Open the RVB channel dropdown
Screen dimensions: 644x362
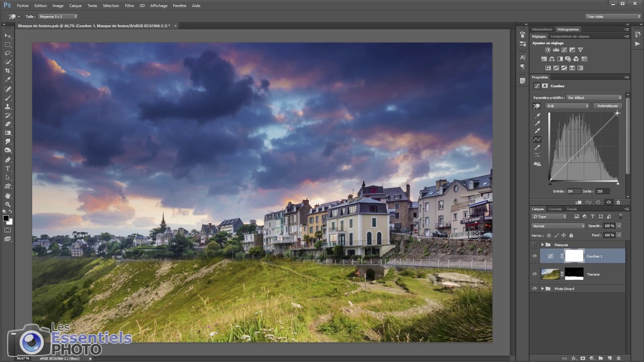coord(567,106)
